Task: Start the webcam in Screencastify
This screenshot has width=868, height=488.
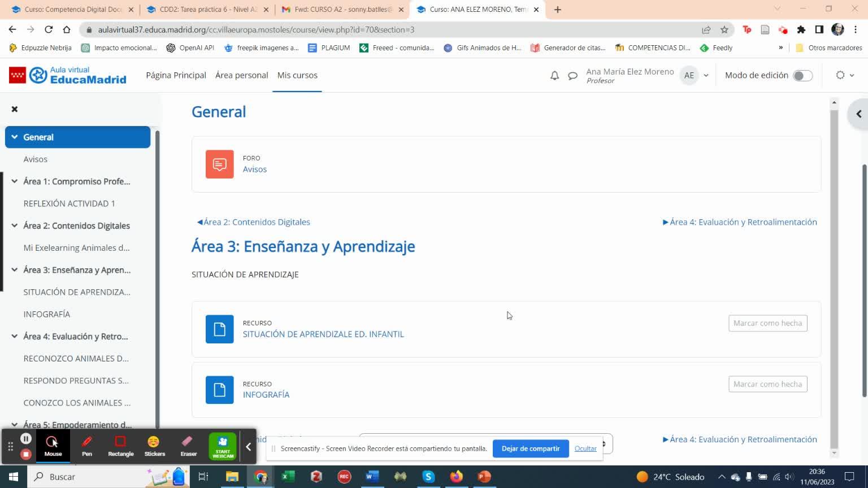Action: [223, 446]
